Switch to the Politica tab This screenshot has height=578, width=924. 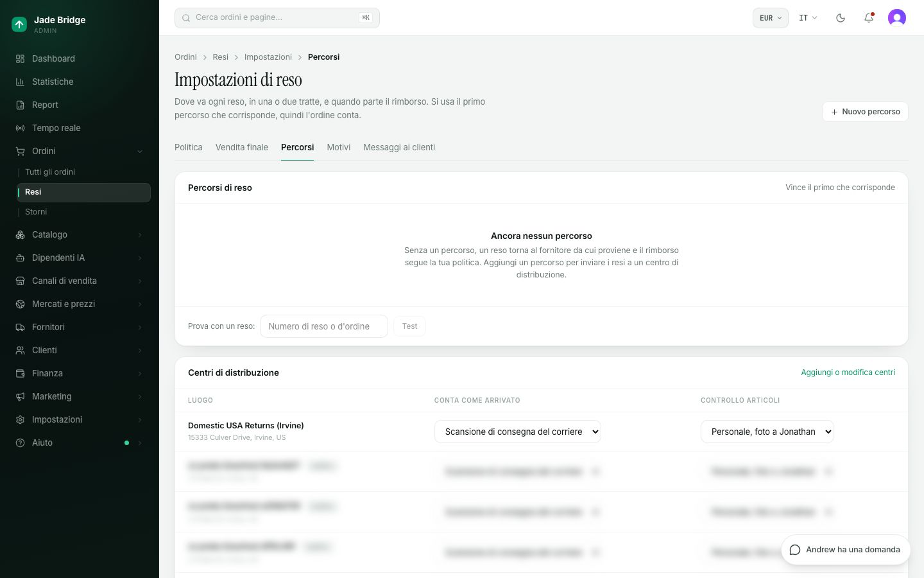[x=189, y=147]
